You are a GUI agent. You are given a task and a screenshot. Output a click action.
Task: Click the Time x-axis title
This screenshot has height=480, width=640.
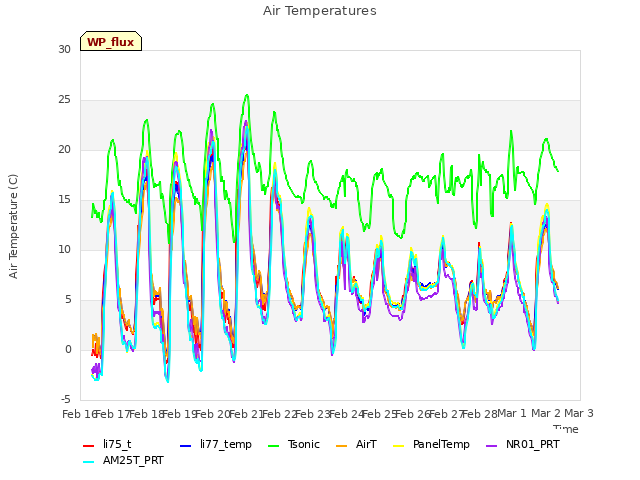[x=566, y=429]
